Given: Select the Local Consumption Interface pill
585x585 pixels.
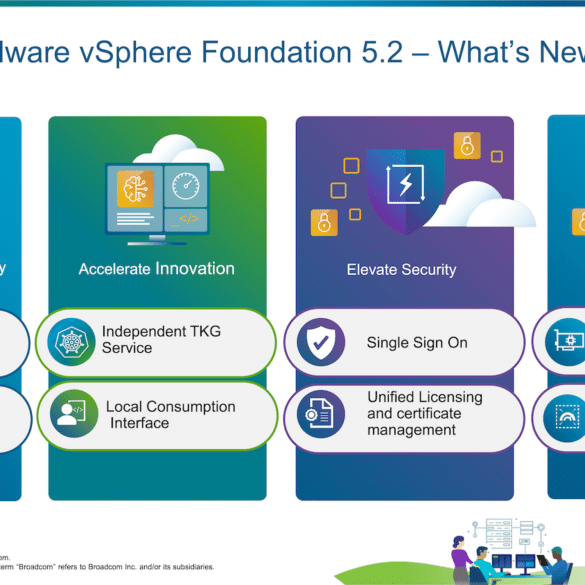Looking at the screenshot, I should 157,415.
